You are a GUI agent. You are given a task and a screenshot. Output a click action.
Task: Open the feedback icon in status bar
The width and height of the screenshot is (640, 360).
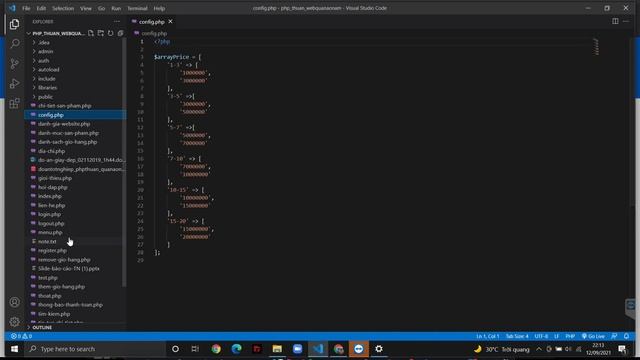pos(614,336)
